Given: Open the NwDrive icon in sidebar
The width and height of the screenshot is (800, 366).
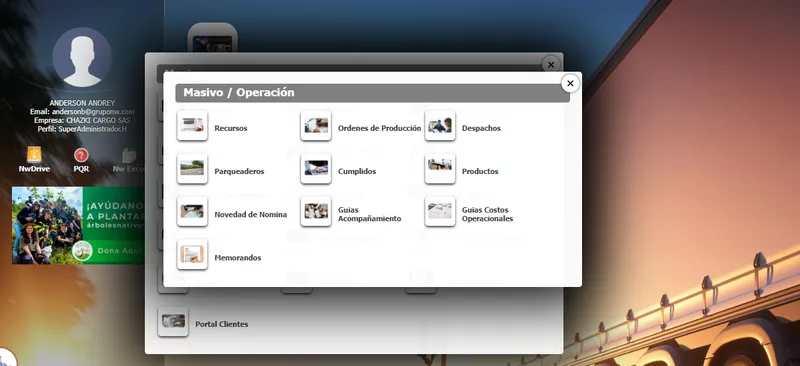Looking at the screenshot, I should [34, 155].
